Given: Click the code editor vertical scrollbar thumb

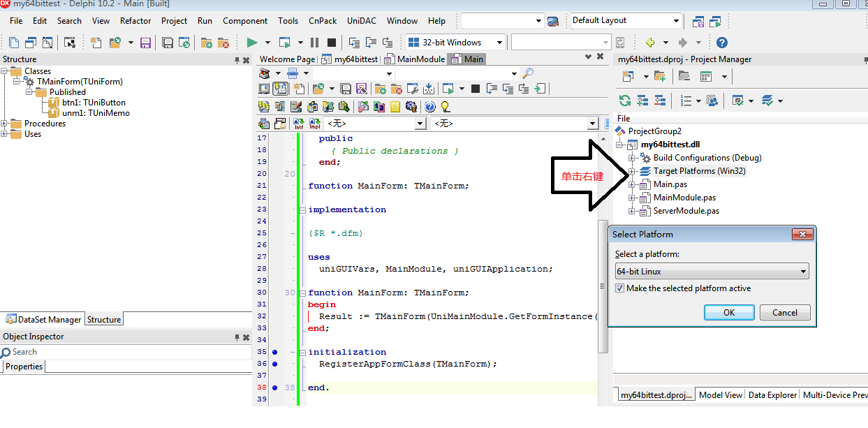Looking at the screenshot, I should click(603, 286).
